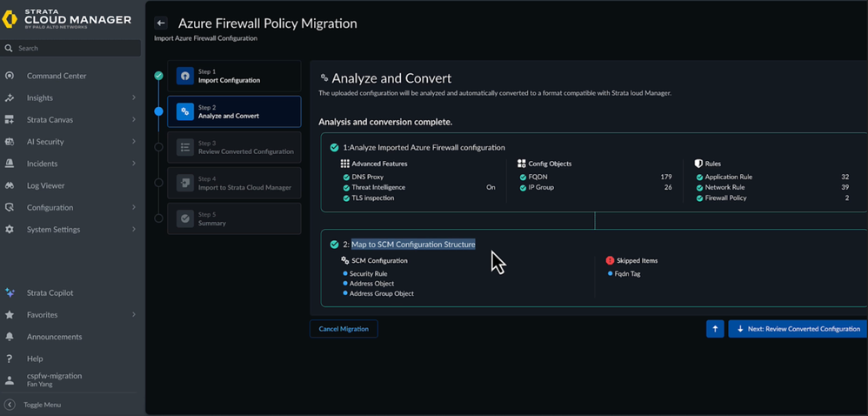Click the Advanced Features grid icon

[x=345, y=164]
